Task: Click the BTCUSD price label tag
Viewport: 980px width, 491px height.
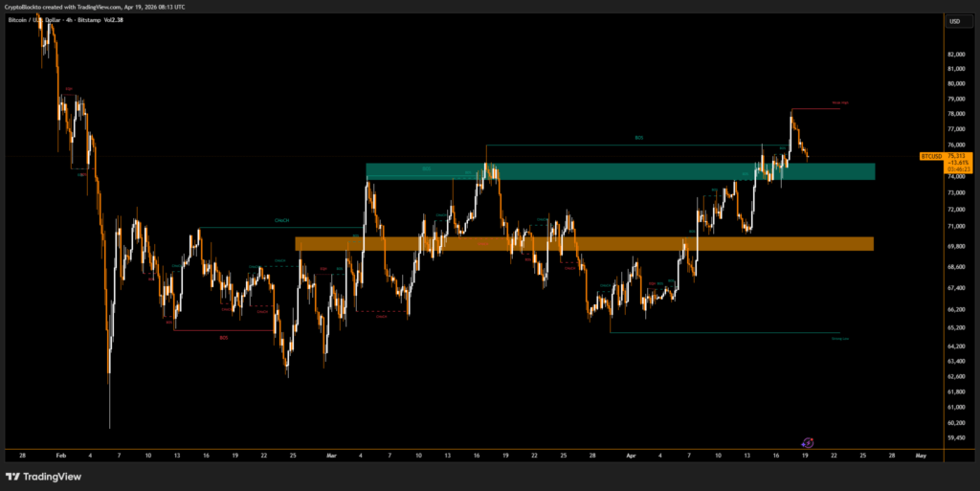Action: [931, 155]
